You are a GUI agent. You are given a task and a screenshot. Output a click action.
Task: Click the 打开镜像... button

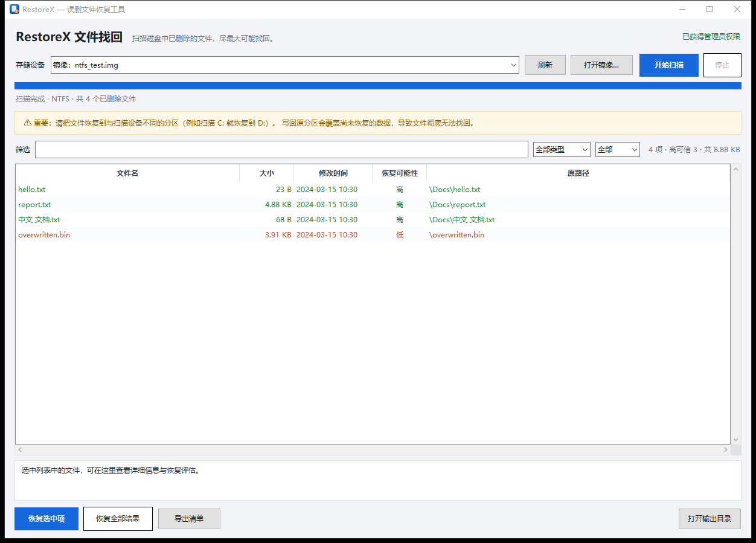tap(601, 65)
